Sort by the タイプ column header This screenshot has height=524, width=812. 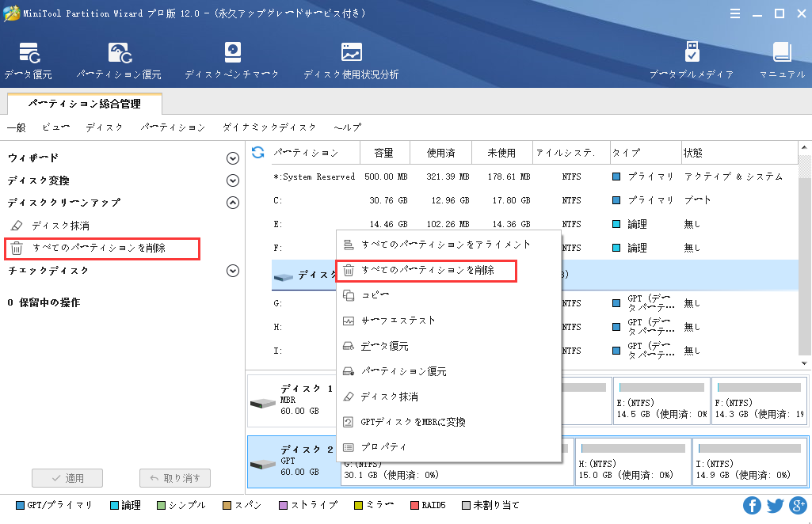click(x=646, y=153)
